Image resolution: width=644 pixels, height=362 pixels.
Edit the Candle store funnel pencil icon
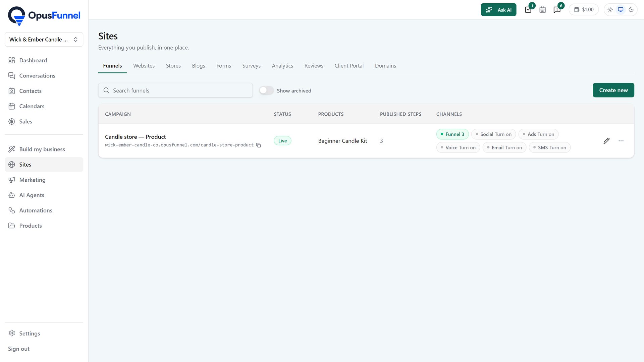pyautogui.click(x=606, y=141)
